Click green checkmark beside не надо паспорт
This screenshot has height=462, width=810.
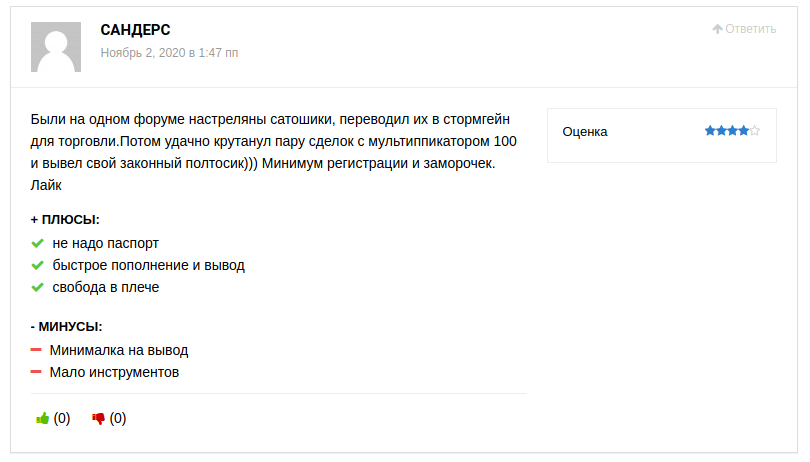pyautogui.click(x=37, y=243)
